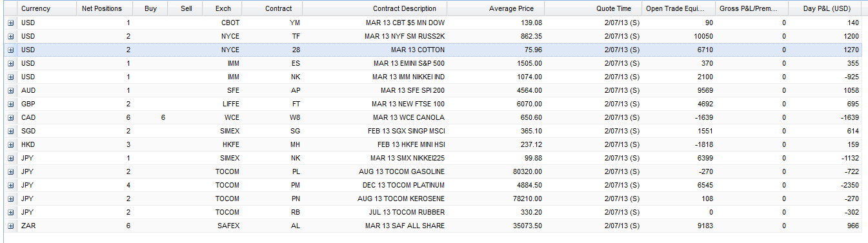Expand the FEB 13 HKFE MINI HSI row
868x243 pixels.
coord(10,144)
